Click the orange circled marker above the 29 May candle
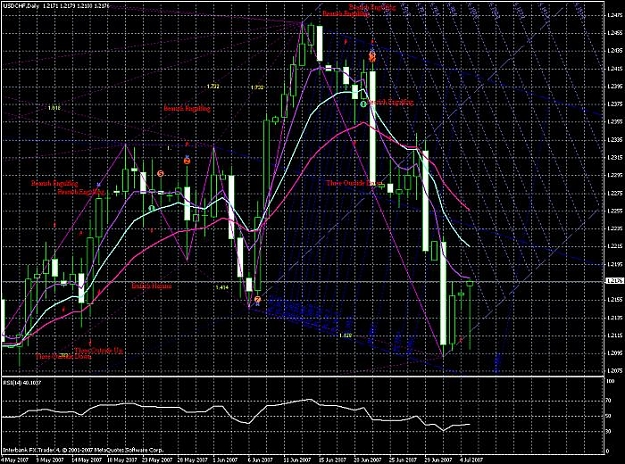Image resolution: width=625 pixels, height=464 pixels. pyautogui.click(x=187, y=161)
